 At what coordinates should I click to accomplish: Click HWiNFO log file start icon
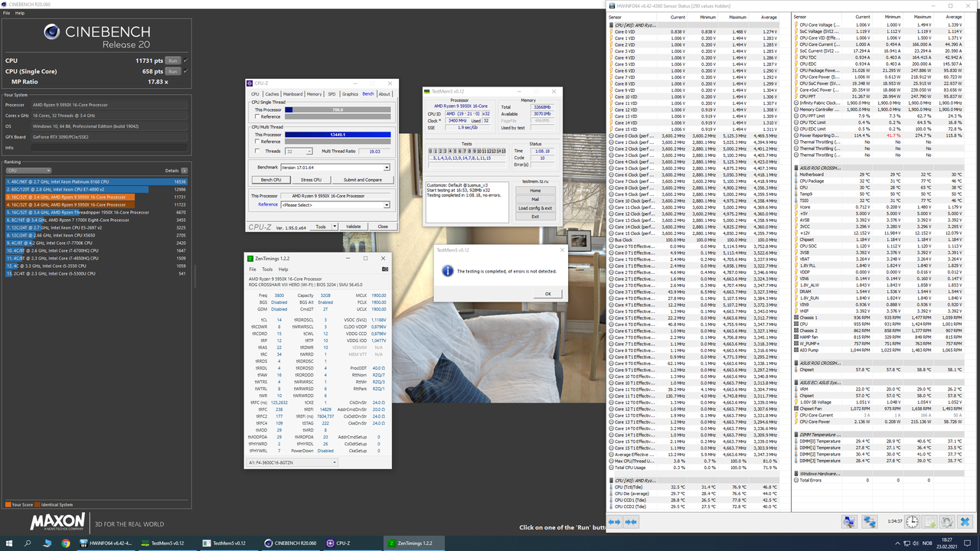[929, 521]
